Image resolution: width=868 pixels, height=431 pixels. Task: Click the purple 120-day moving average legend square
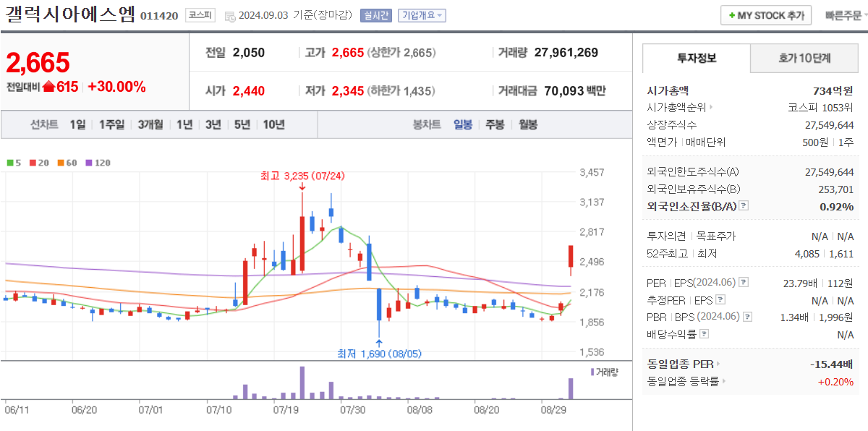89,163
